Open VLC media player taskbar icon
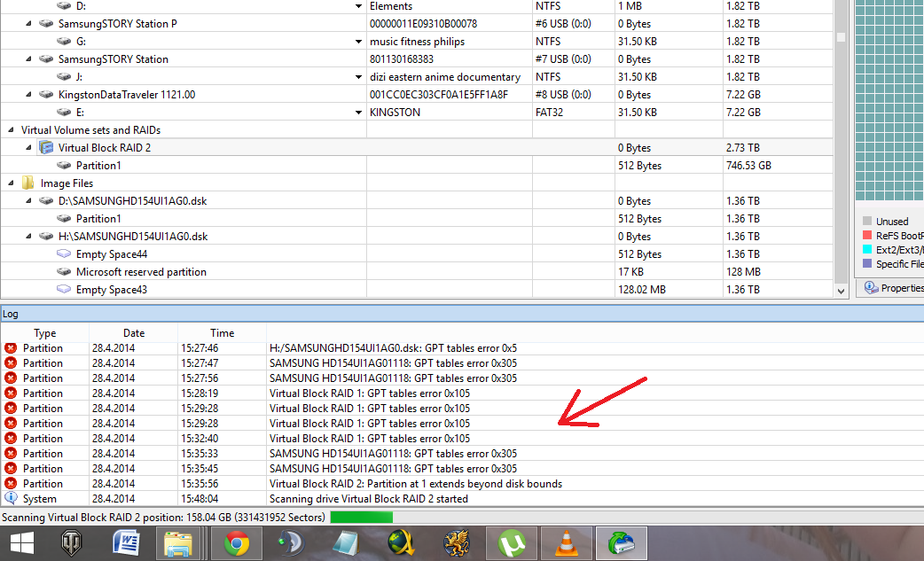 point(567,543)
